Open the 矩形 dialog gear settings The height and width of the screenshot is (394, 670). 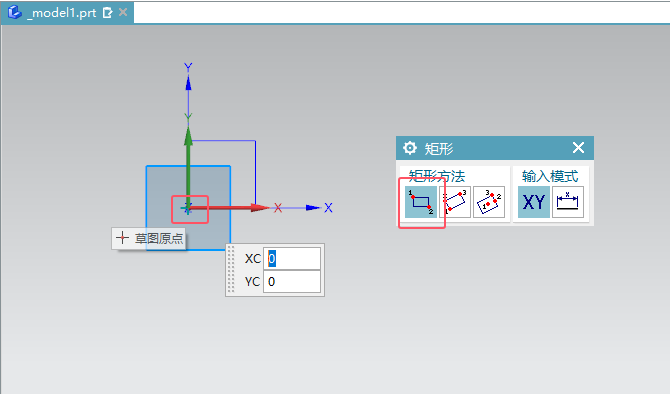pyautogui.click(x=410, y=148)
